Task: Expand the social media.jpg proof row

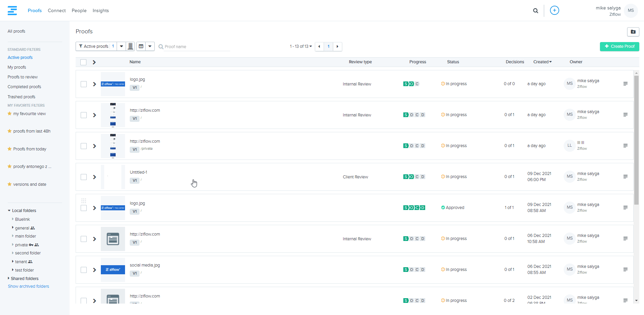Action: [94, 270]
